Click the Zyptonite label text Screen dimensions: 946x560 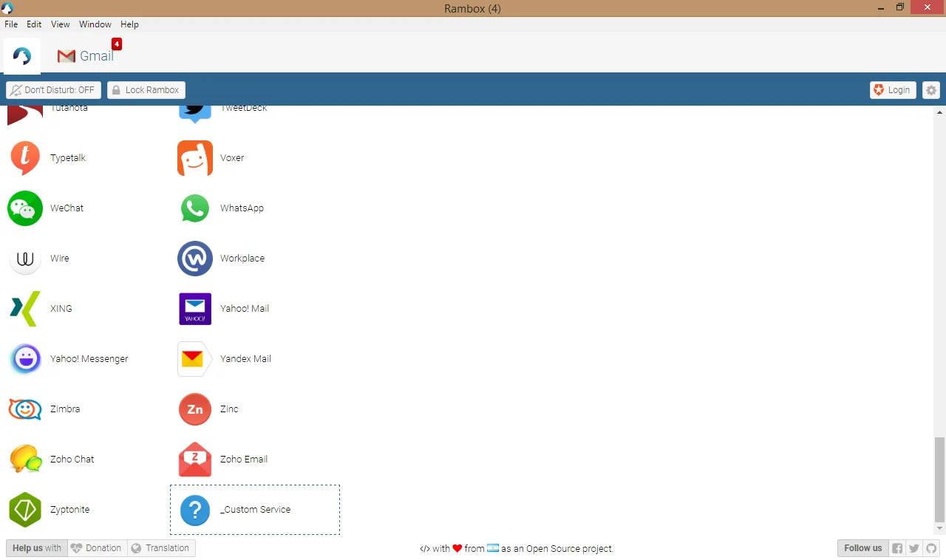(70, 510)
